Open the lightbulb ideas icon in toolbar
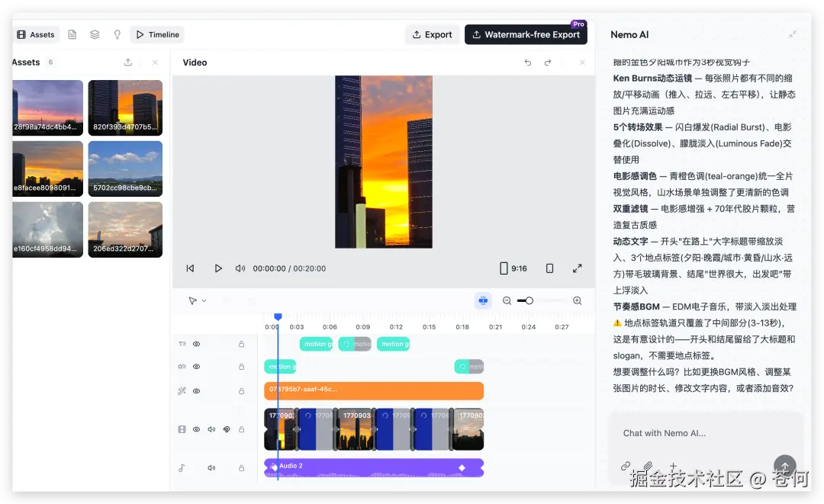The width and height of the screenshot is (824, 504). (117, 34)
